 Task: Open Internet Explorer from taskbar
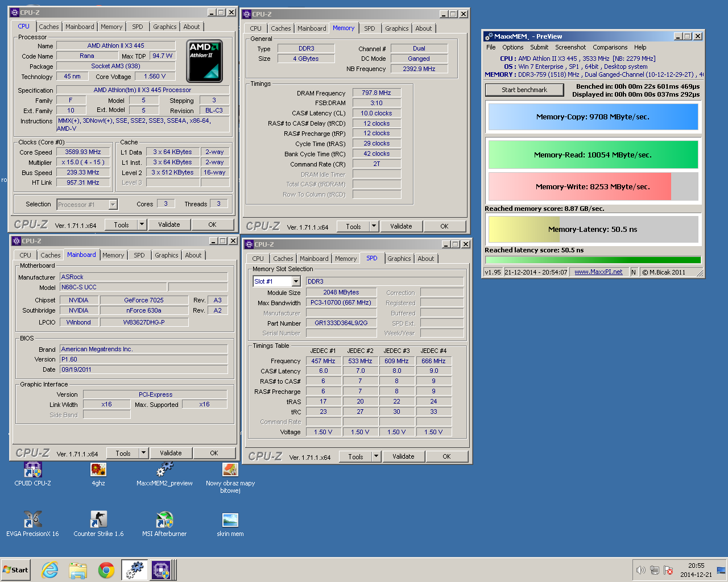(x=50, y=570)
